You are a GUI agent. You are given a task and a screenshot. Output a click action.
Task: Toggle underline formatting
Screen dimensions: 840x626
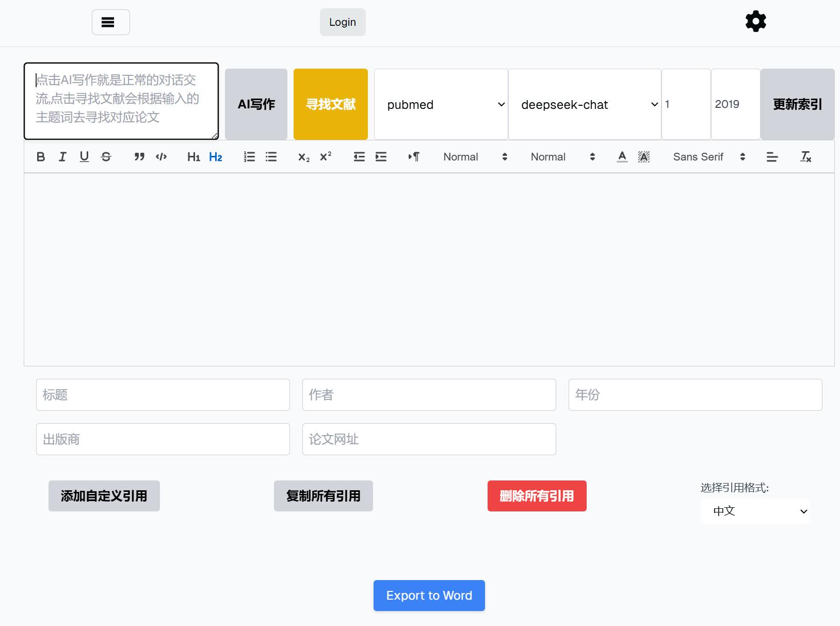tap(84, 157)
